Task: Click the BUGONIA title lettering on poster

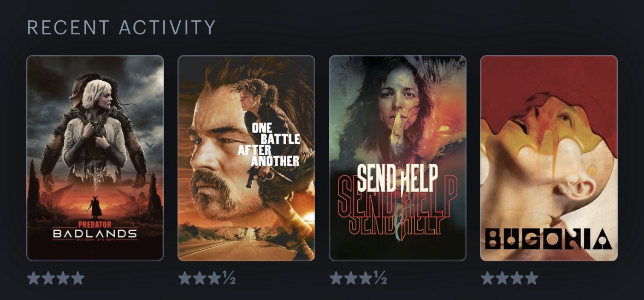Action: point(549,239)
